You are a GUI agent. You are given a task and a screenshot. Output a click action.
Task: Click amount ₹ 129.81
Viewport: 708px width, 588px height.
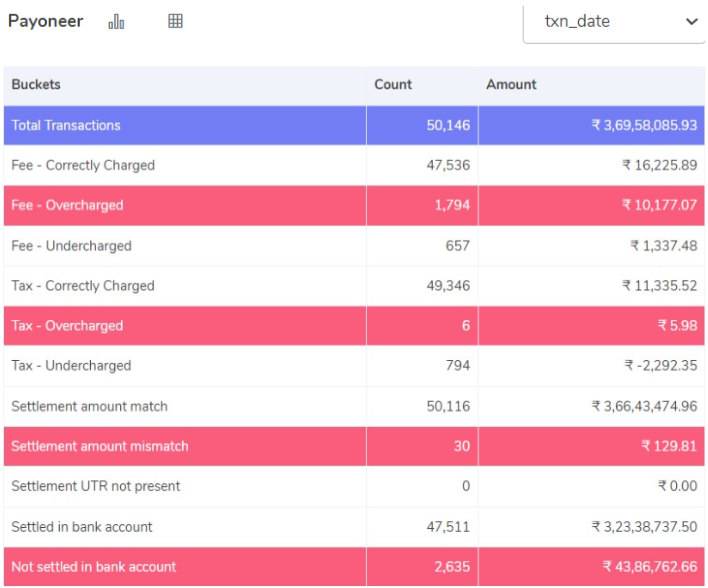coord(669,446)
